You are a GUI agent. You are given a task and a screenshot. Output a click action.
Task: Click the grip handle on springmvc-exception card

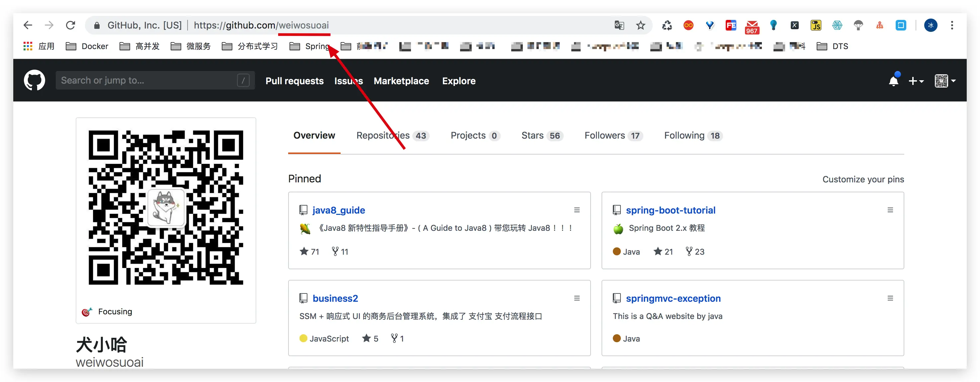(x=890, y=298)
